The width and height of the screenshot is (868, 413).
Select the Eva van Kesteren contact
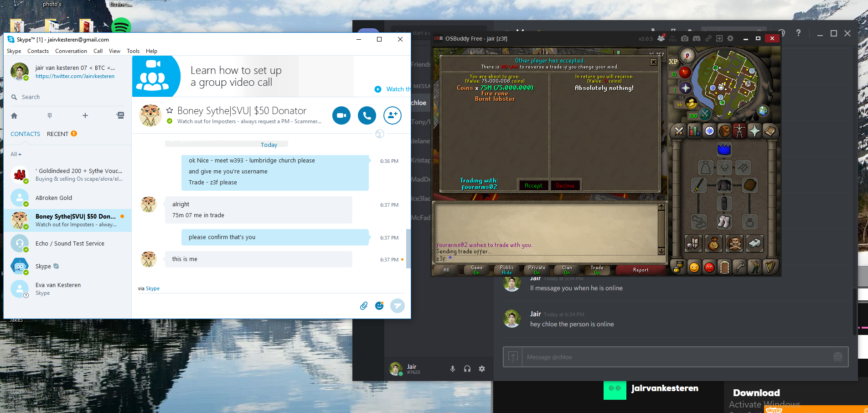click(x=67, y=289)
